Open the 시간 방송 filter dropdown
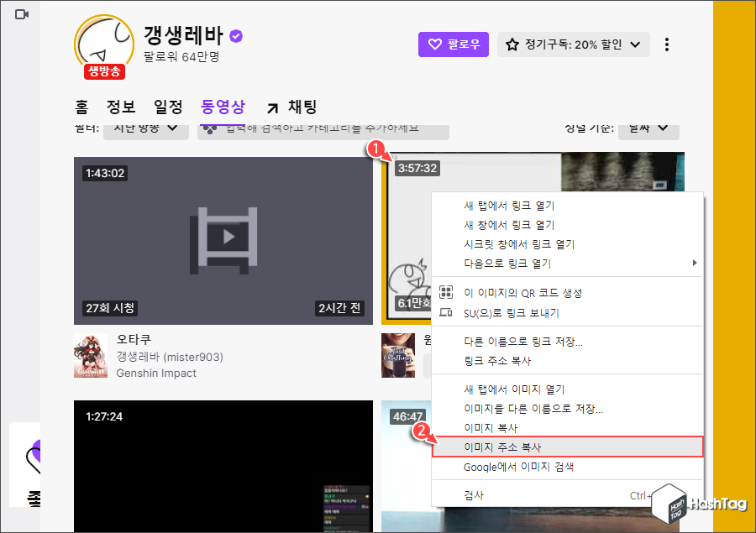756x533 pixels. tap(146, 131)
